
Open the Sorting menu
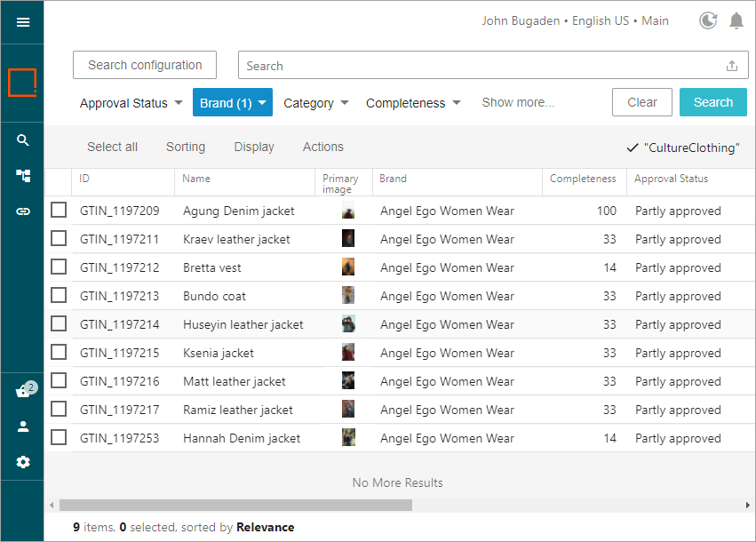(185, 147)
